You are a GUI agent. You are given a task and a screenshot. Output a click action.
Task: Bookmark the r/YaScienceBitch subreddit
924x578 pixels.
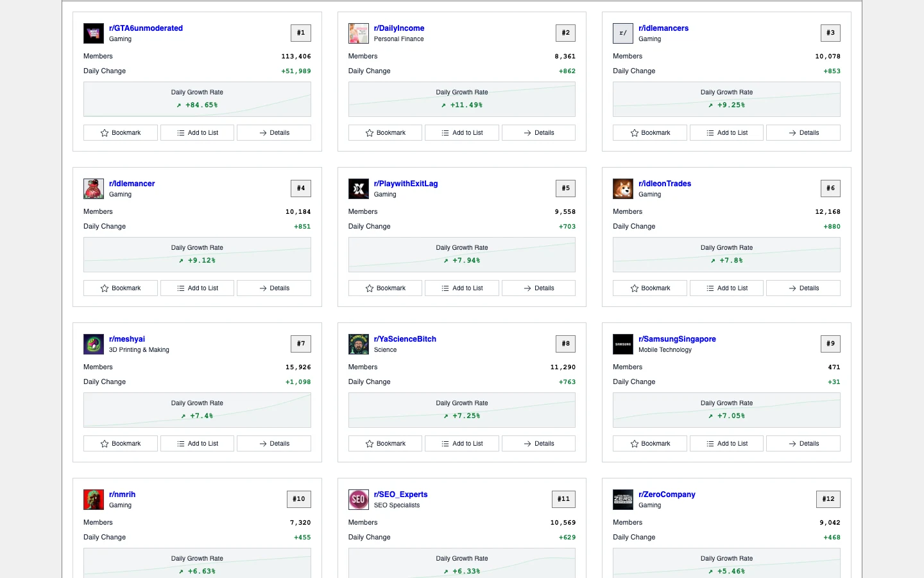[385, 443]
